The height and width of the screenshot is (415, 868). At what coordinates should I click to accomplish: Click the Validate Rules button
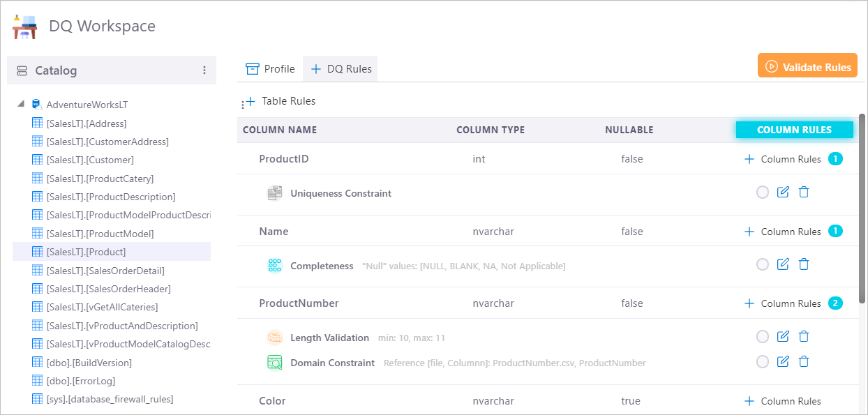point(807,67)
